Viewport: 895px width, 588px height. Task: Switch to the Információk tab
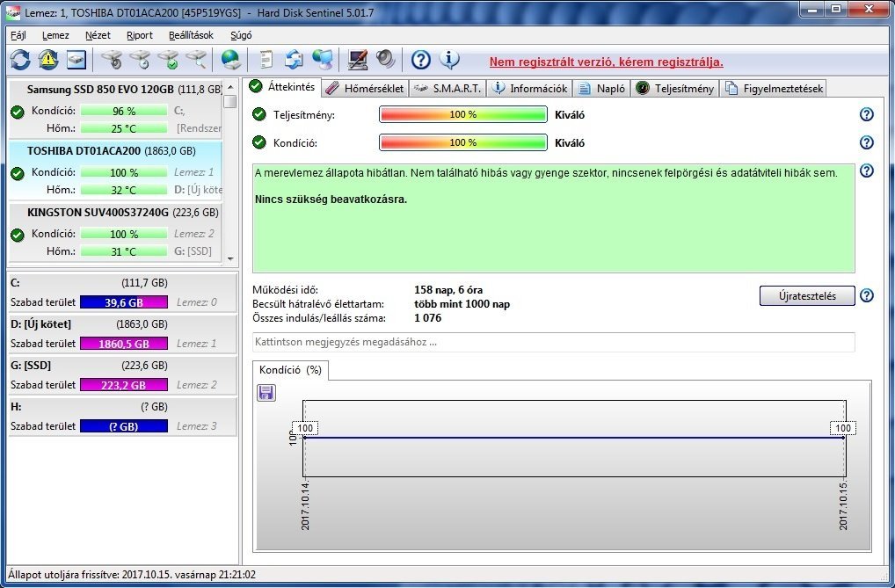pos(529,89)
